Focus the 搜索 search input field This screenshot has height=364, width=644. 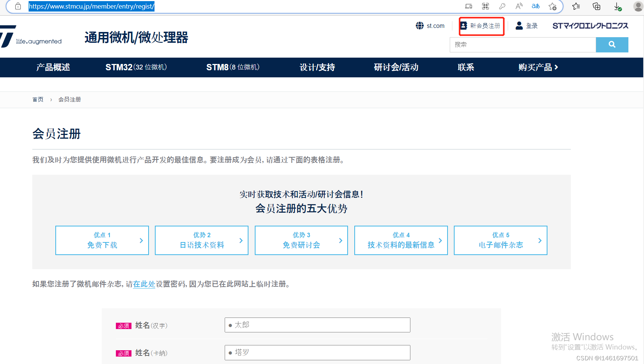point(523,45)
